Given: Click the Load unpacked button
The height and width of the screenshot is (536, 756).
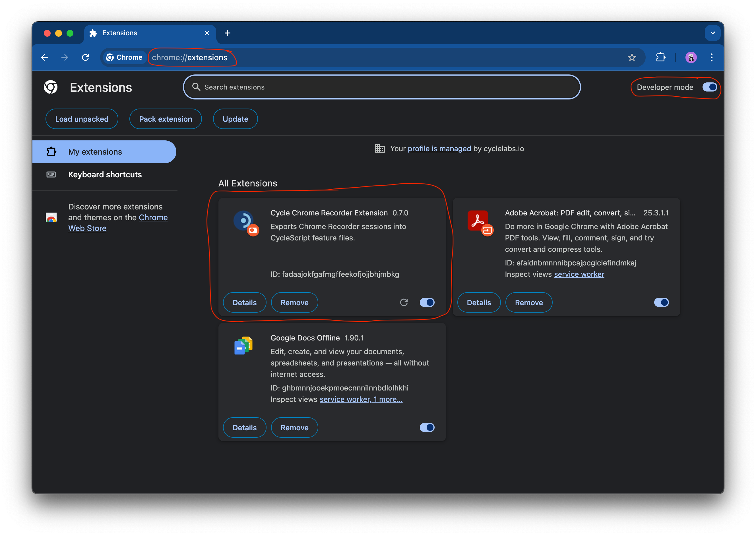Looking at the screenshot, I should [x=82, y=119].
